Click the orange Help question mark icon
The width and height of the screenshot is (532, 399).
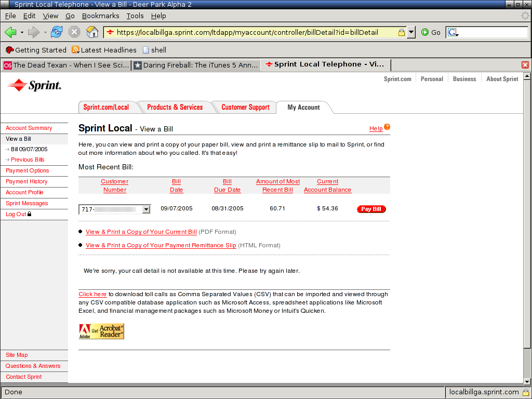coord(387,127)
